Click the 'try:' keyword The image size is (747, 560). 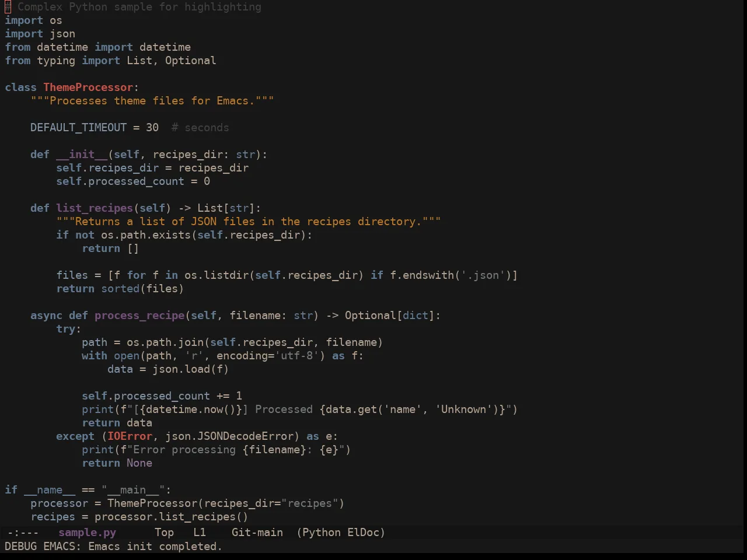[69, 329]
